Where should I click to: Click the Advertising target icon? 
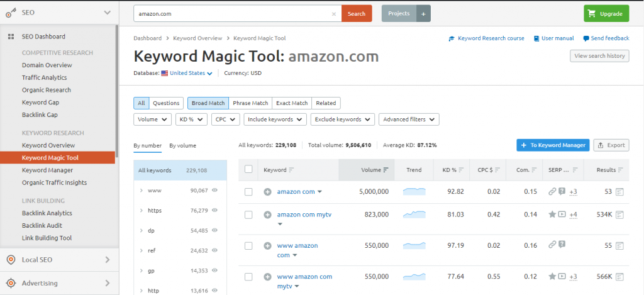point(11,283)
